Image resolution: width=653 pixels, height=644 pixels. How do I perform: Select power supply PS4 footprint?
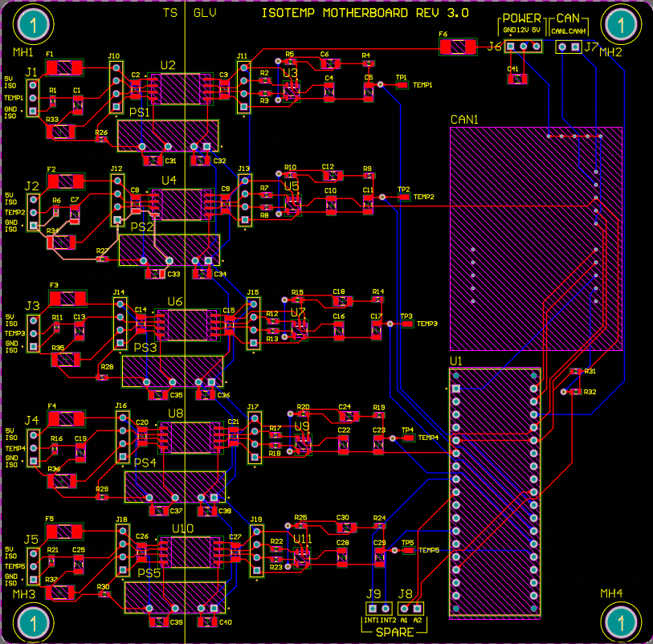click(x=175, y=487)
